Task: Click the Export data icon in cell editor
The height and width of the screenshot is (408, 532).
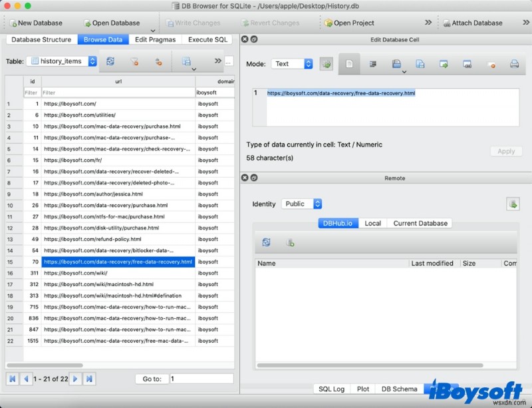Action: pos(419,64)
